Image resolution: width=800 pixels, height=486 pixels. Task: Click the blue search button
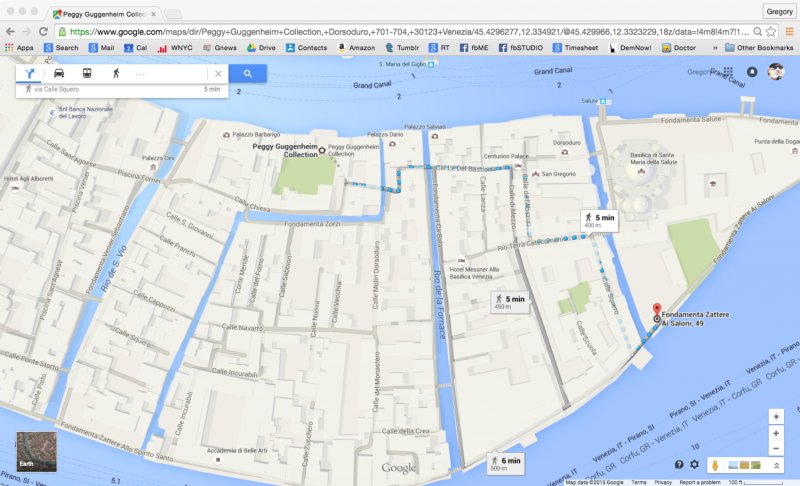(x=247, y=73)
